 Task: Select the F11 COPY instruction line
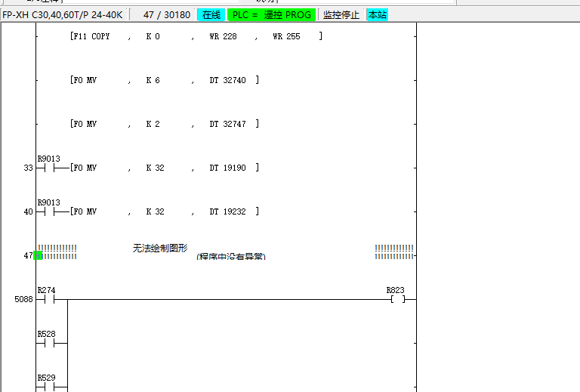tap(196, 36)
